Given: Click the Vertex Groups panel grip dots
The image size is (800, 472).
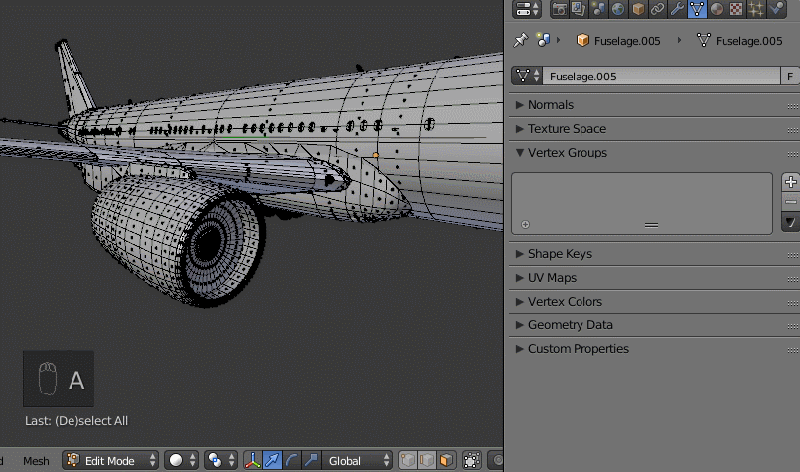Looking at the screenshot, I should pos(793,154).
